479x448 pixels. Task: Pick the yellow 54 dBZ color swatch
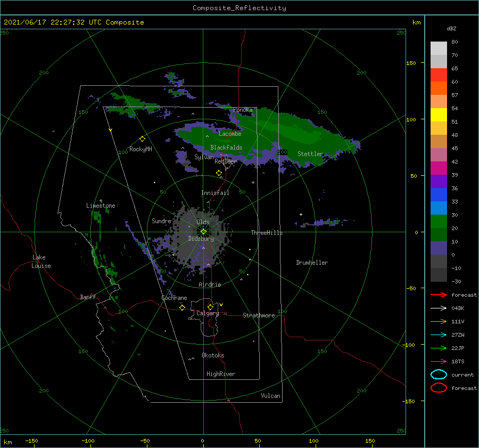click(439, 115)
